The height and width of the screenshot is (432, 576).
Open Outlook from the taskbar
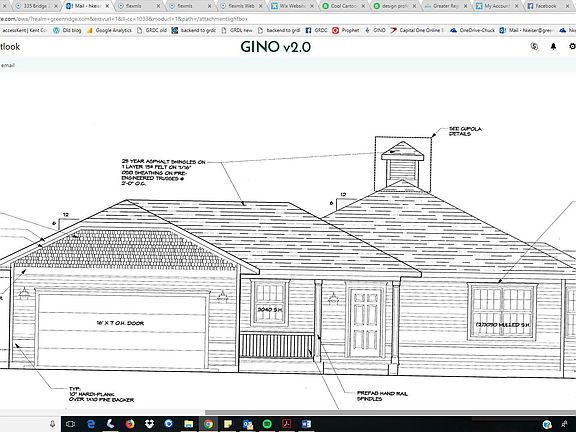(x=248, y=424)
